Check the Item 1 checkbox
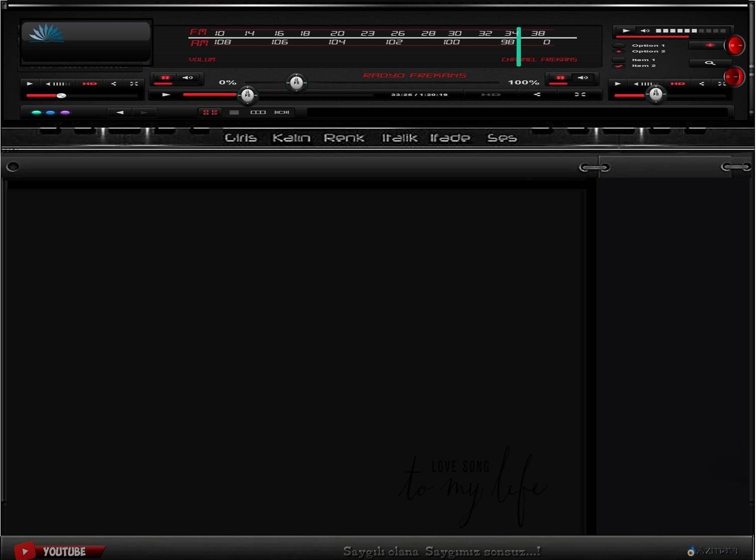Screen dimensions: 756x560 point(619,60)
